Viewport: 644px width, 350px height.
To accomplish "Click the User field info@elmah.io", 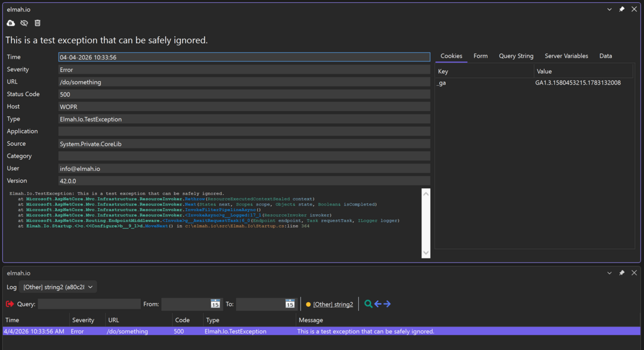I will [x=244, y=168].
